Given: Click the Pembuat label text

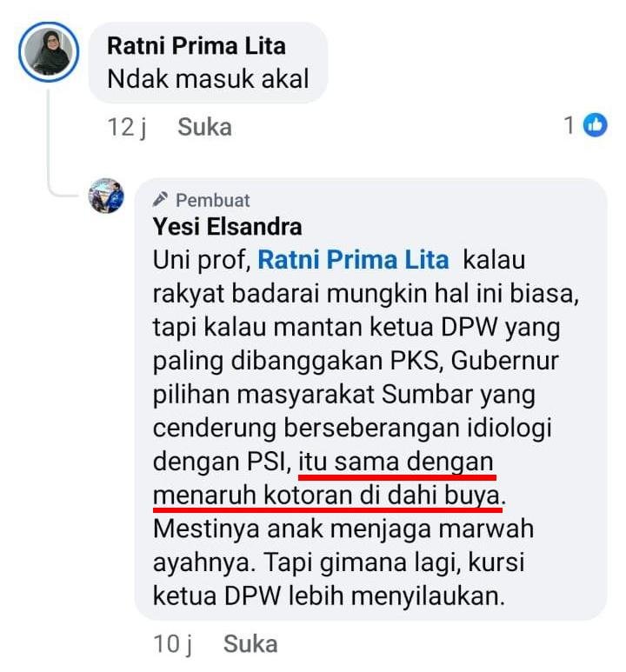Looking at the screenshot, I should coord(213,200).
